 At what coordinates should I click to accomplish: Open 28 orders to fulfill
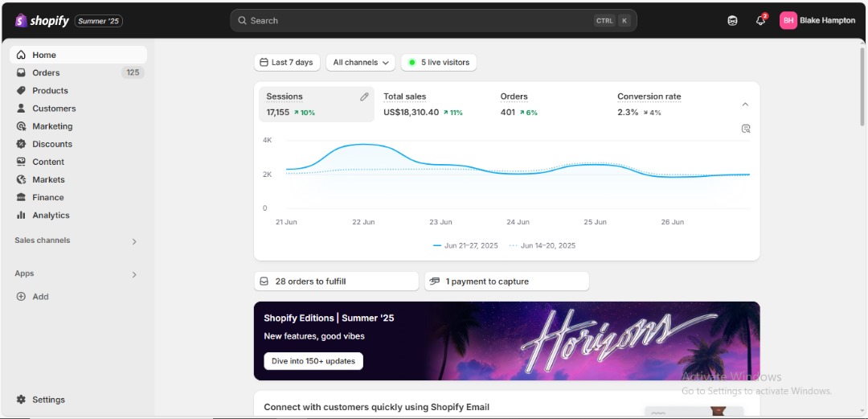[336, 281]
